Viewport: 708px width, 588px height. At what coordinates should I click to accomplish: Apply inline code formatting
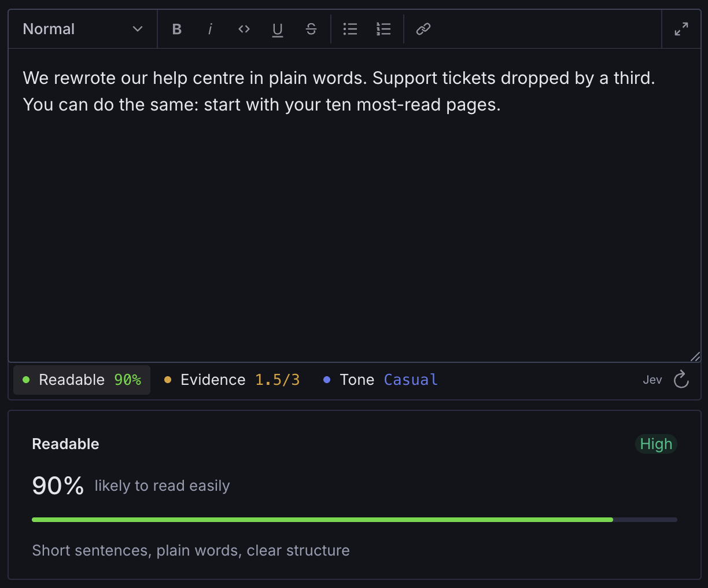[x=244, y=29]
